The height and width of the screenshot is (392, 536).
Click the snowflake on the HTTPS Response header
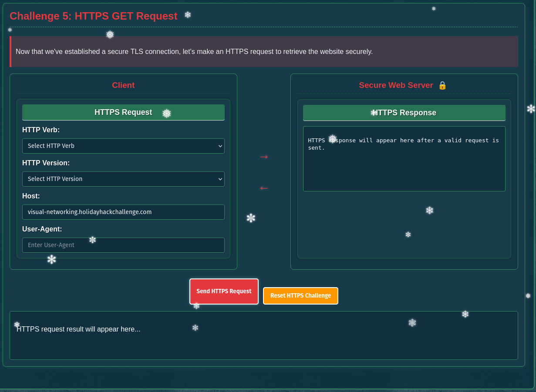[x=374, y=112]
